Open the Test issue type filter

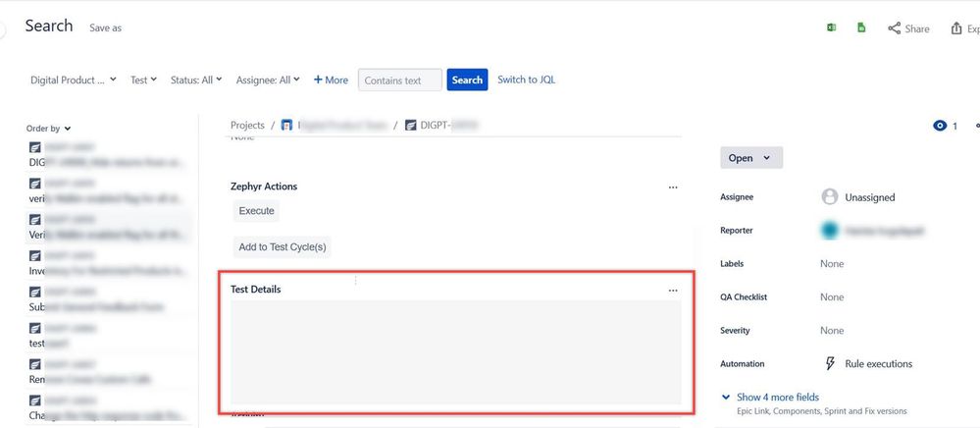(x=143, y=80)
